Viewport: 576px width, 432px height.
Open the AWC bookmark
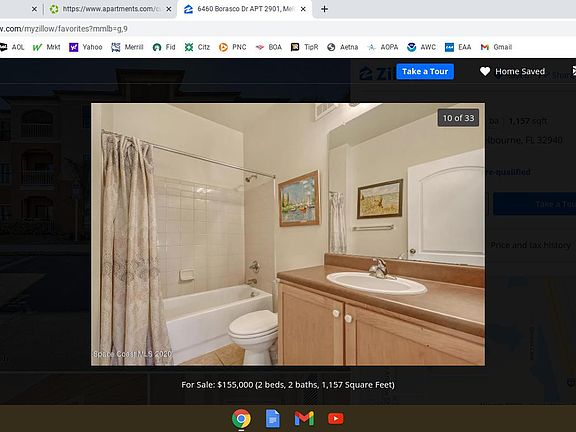click(421, 47)
